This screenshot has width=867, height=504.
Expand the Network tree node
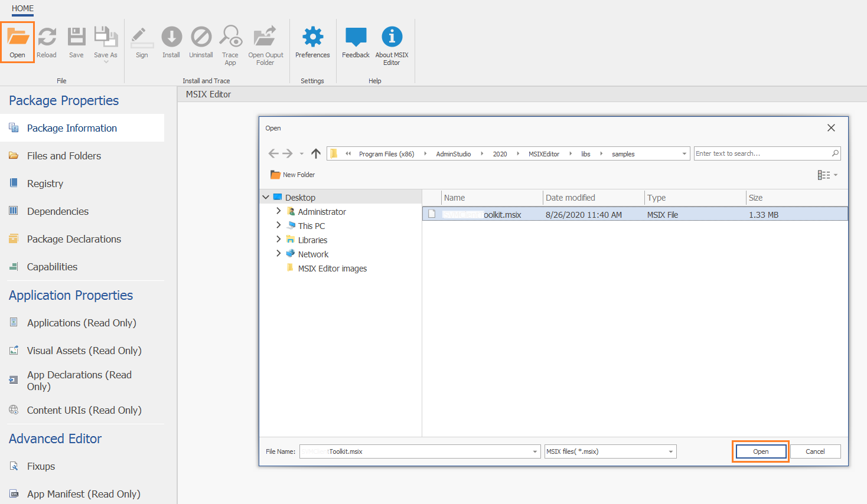(279, 253)
